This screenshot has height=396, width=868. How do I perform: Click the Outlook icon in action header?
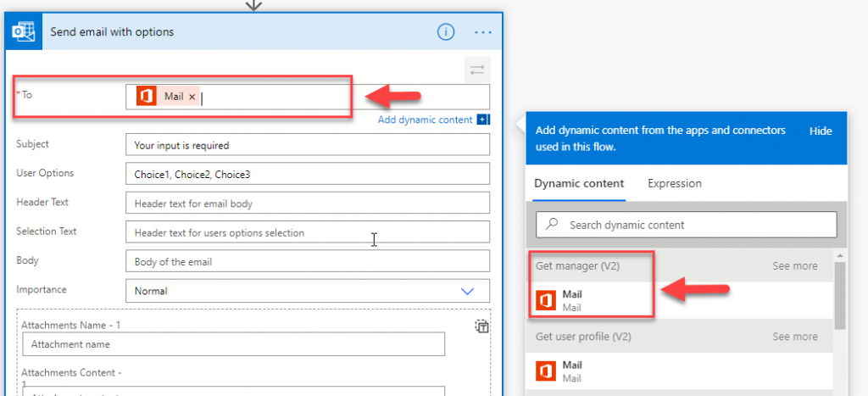click(x=24, y=32)
